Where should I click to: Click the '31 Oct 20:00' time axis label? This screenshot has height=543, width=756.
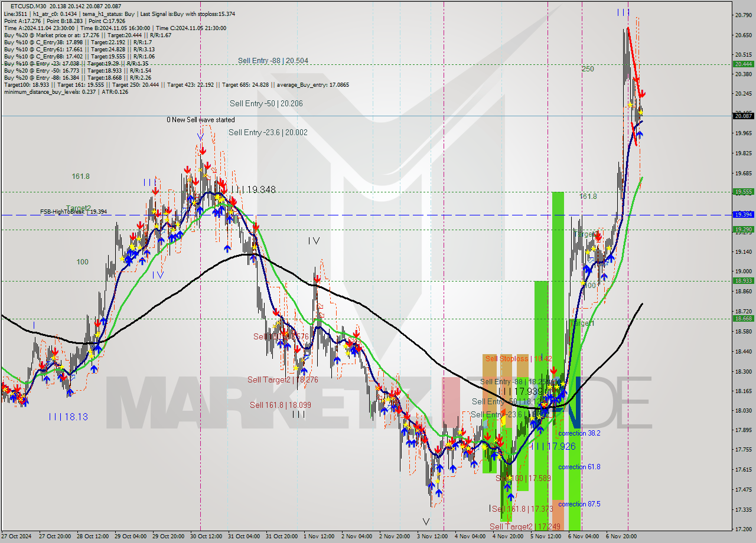click(282, 537)
